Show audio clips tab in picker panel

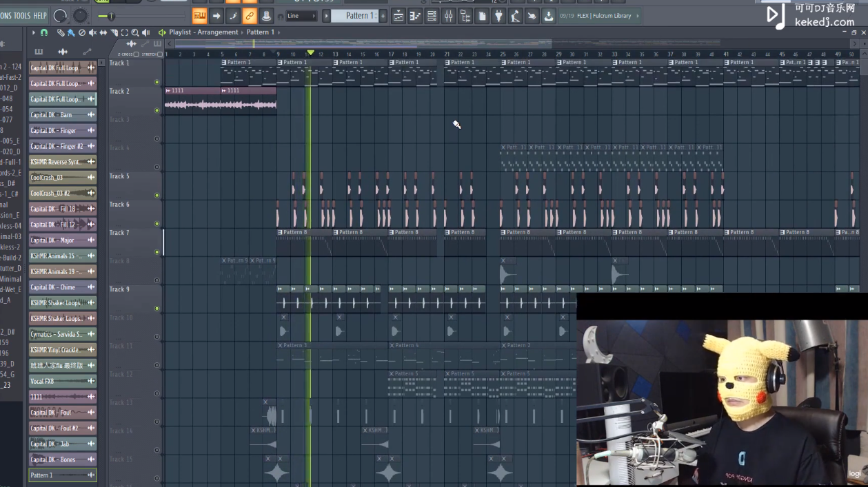point(63,52)
